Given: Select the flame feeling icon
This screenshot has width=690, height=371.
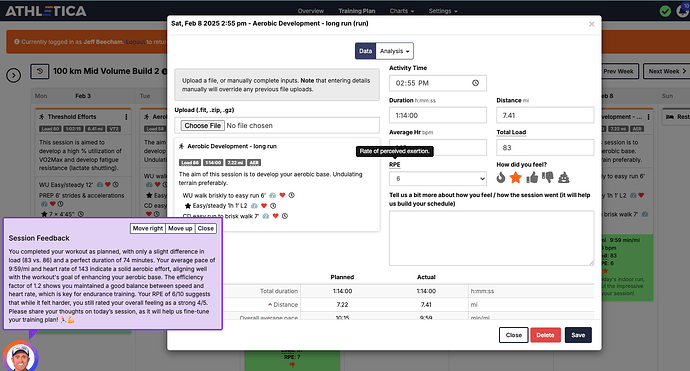Looking at the screenshot, I should coord(501,177).
